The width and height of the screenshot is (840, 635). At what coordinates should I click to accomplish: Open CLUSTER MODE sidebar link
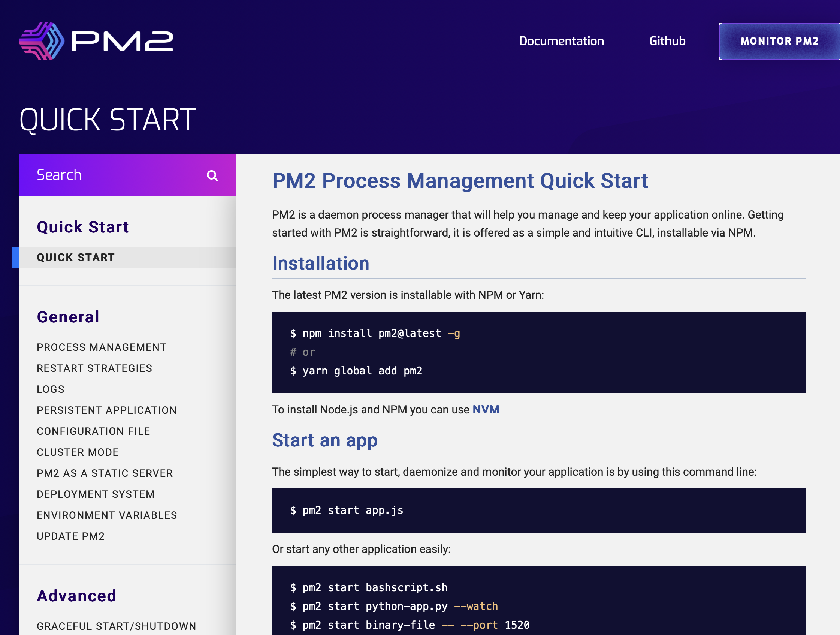(78, 452)
